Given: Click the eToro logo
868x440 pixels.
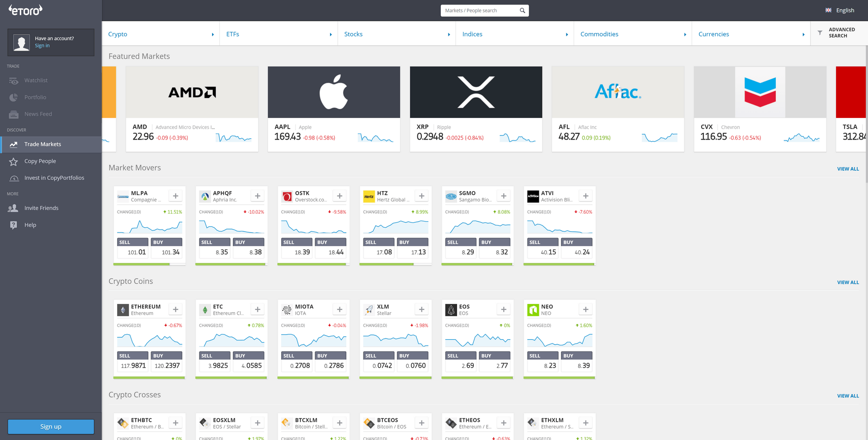Looking at the screenshot, I should click(x=25, y=10).
